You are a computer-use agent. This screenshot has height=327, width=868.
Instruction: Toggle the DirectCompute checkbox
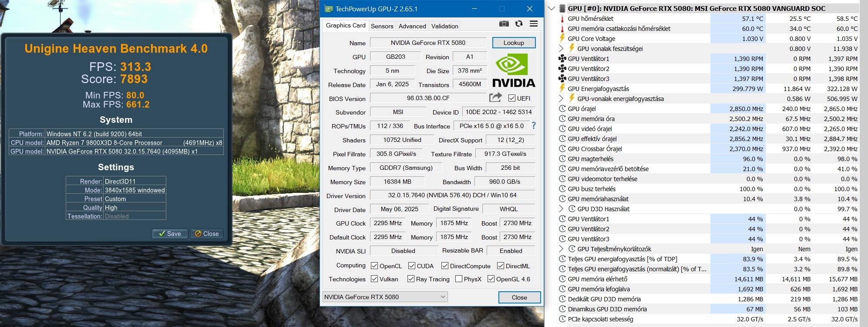(445, 266)
